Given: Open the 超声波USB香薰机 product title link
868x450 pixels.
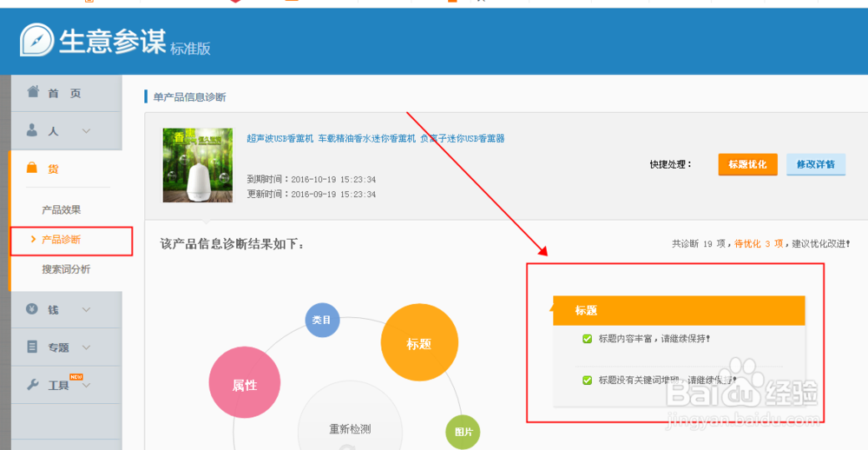Looking at the screenshot, I should [x=375, y=138].
